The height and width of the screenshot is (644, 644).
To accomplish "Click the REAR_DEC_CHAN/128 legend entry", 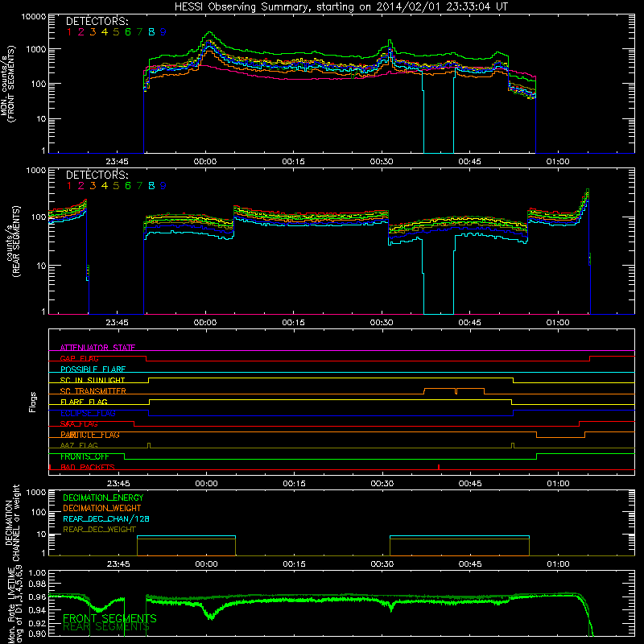I will pyautogui.click(x=106, y=519).
